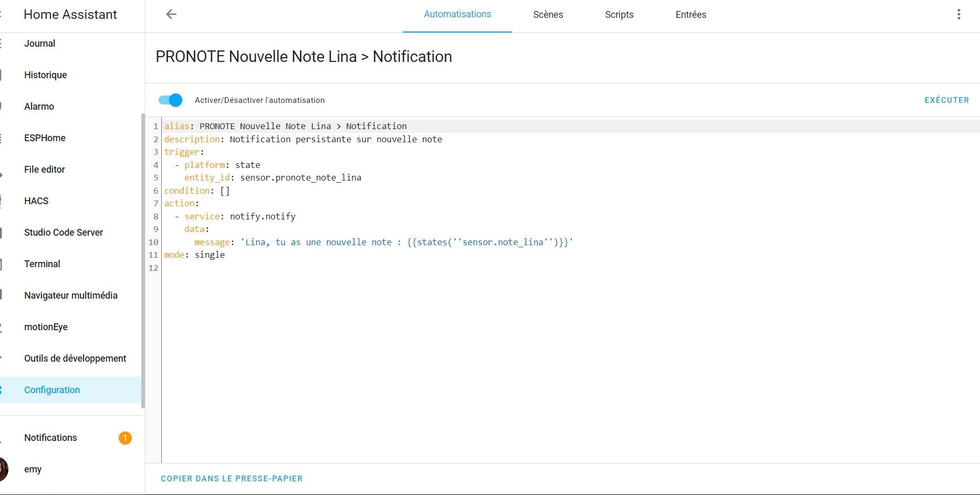Screen dimensions: 980x495
Task: Click the automation title heading
Action: coord(304,57)
